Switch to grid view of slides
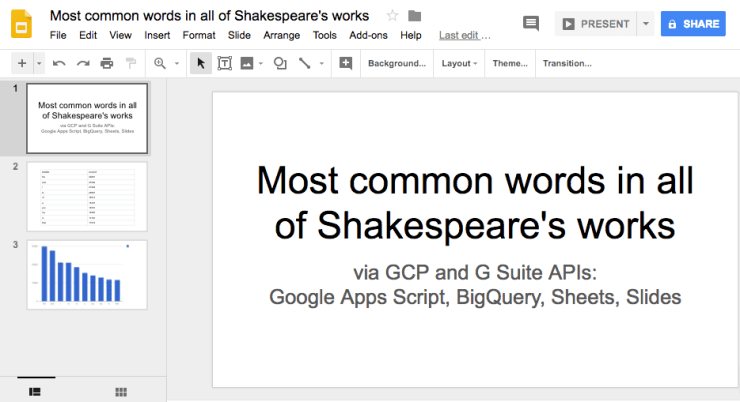 [x=121, y=391]
